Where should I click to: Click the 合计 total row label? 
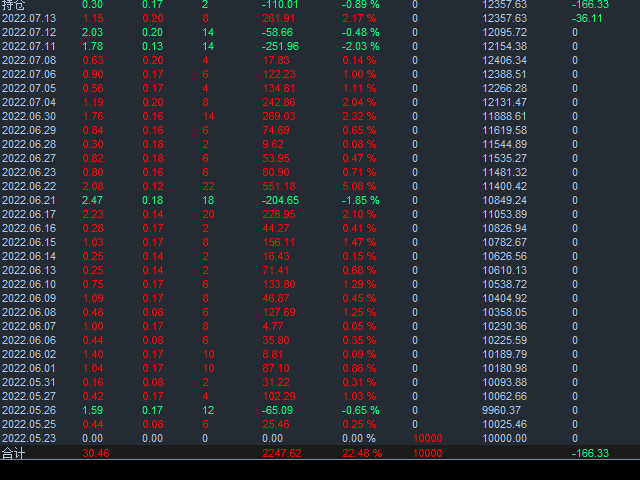13,453
